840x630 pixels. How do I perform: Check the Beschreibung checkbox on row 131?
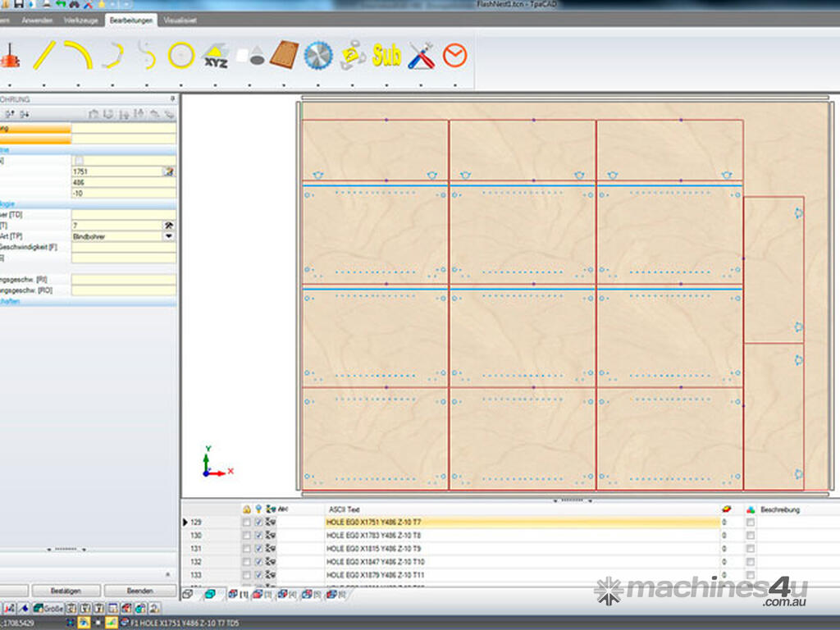pos(751,548)
